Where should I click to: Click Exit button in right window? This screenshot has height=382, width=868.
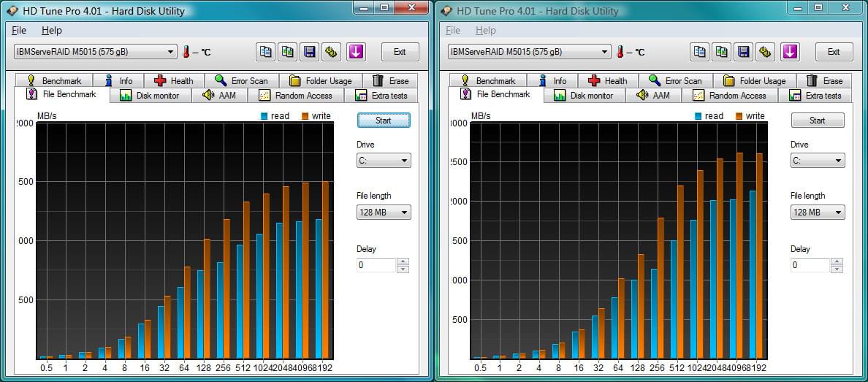click(x=834, y=52)
